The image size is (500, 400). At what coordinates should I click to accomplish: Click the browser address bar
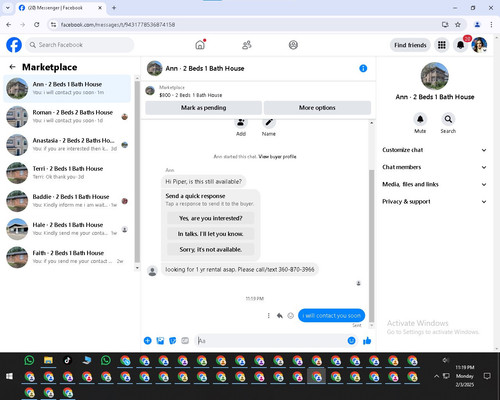point(247,24)
